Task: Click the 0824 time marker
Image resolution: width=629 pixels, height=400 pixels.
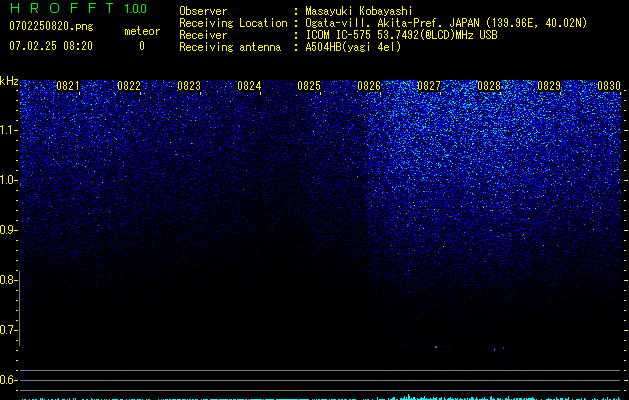Action: click(x=249, y=86)
